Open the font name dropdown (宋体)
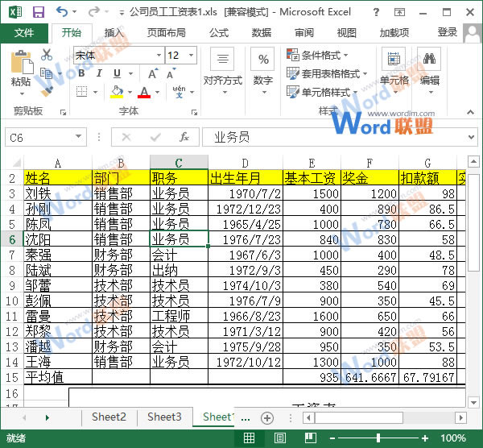Screen dimensions: 483x448 coord(117,56)
